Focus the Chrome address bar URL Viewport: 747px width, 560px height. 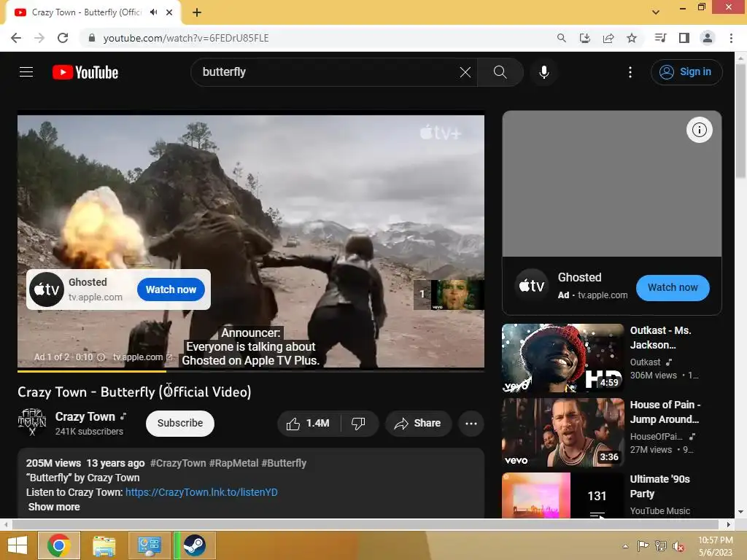pyautogui.click(x=186, y=38)
